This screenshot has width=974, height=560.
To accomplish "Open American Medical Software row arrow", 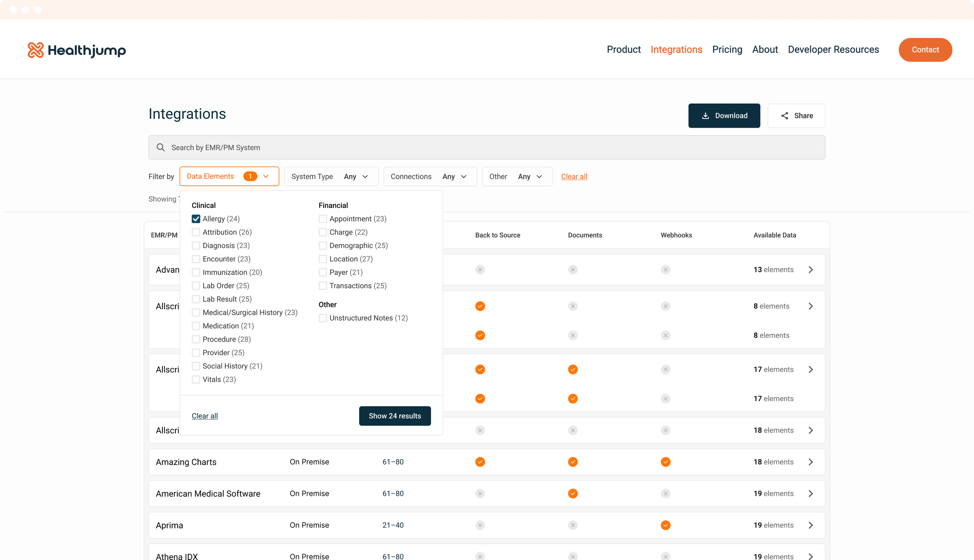I will 811,493.
